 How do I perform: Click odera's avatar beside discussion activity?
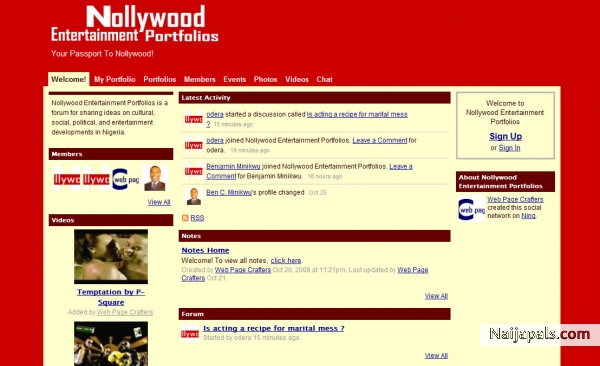pyautogui.click(x=194, y=119)
